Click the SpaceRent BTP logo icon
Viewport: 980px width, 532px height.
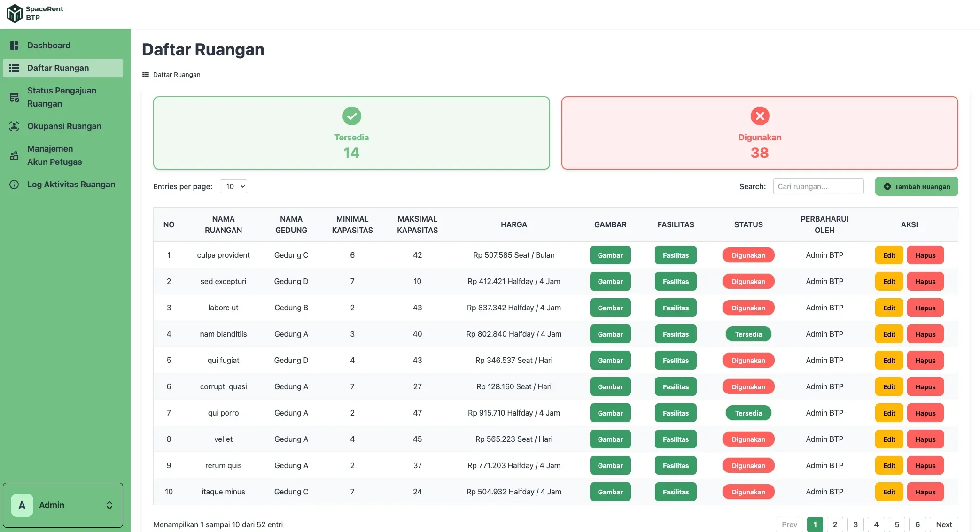15,13
